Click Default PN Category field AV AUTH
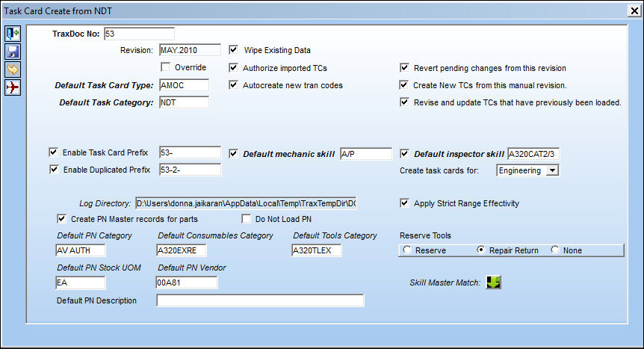This screenshot has width=644, height=349. tap(81, 250)
